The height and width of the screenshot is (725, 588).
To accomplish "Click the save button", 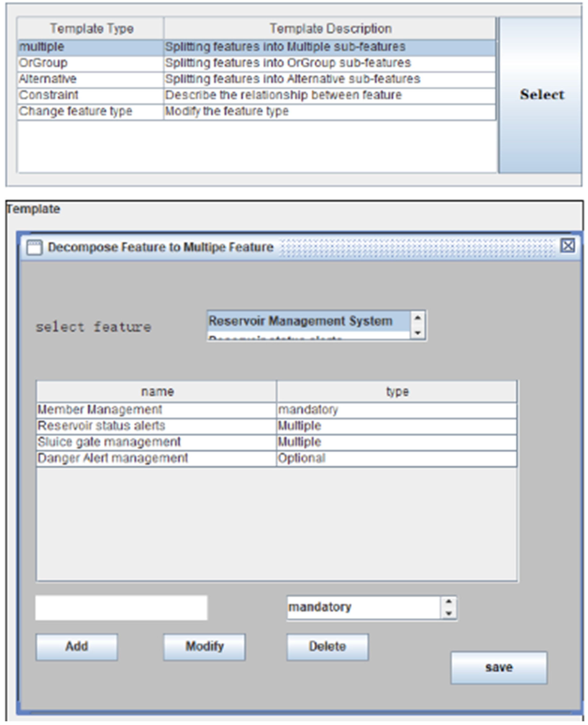I will (x=498, y=667).
